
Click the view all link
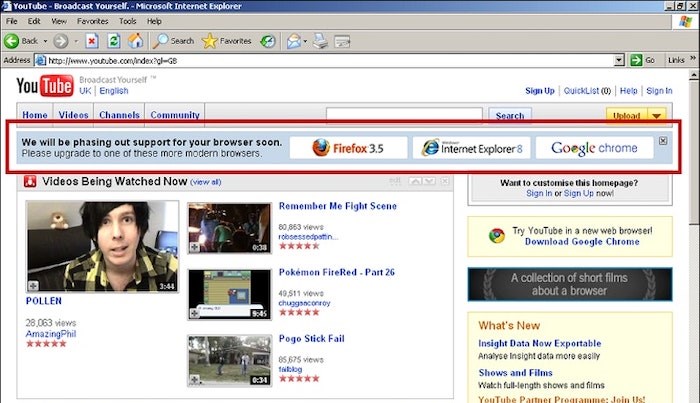point(205,182)
